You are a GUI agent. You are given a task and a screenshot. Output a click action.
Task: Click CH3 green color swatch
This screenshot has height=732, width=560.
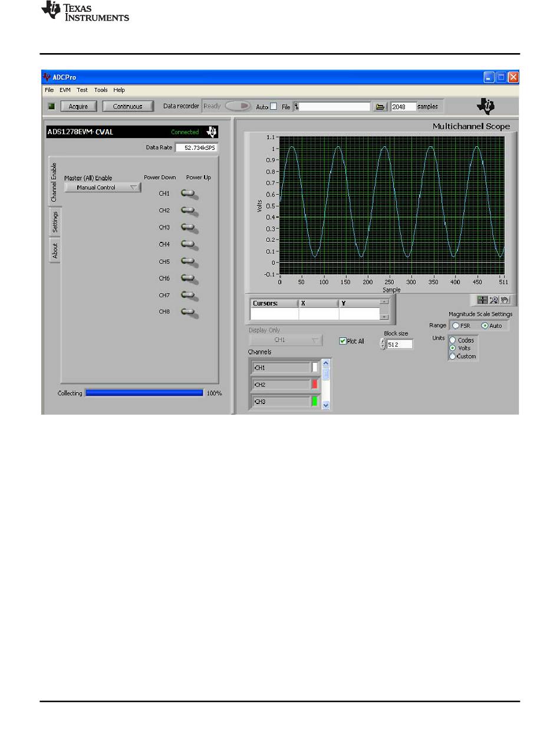pyautogui.click(x=315, y=402)
